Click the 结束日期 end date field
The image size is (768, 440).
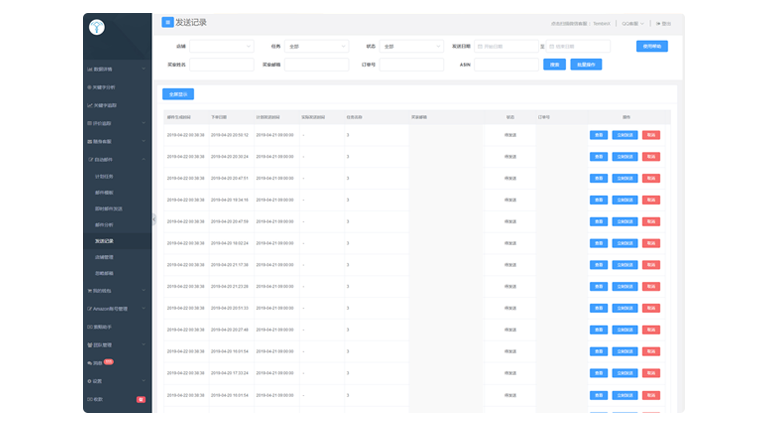click(x=578, y=46)
